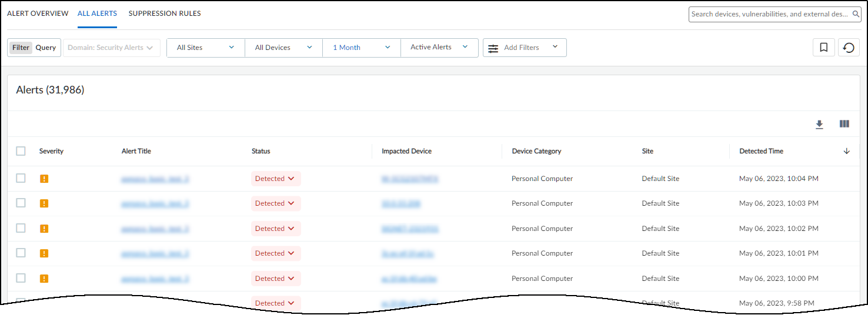Click the Detected Time sort arrow
Screen dimensions: 868x315
pos(846,151)
